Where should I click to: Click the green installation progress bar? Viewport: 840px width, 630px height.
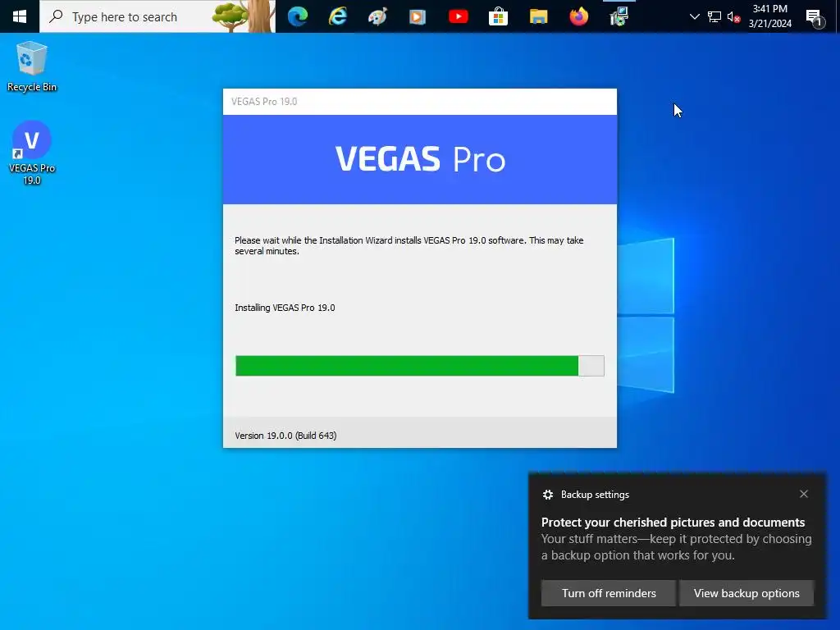click(419, 366)
